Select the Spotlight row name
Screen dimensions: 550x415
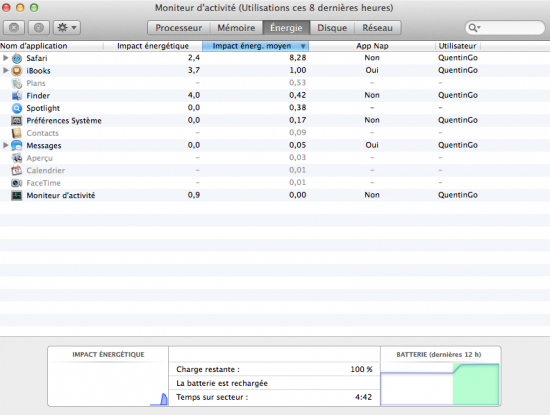43,108
